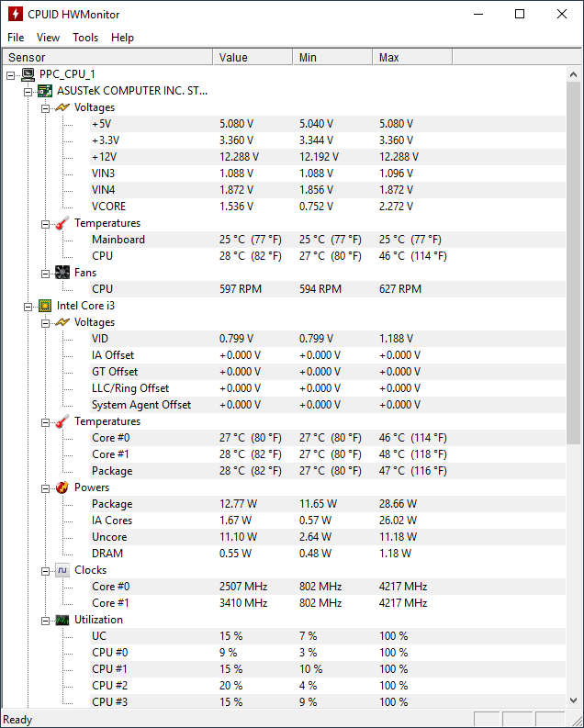The height and width of the screenshot is (728, 584).
Task: Select the IA Offset row
Action: click(328, 355)
